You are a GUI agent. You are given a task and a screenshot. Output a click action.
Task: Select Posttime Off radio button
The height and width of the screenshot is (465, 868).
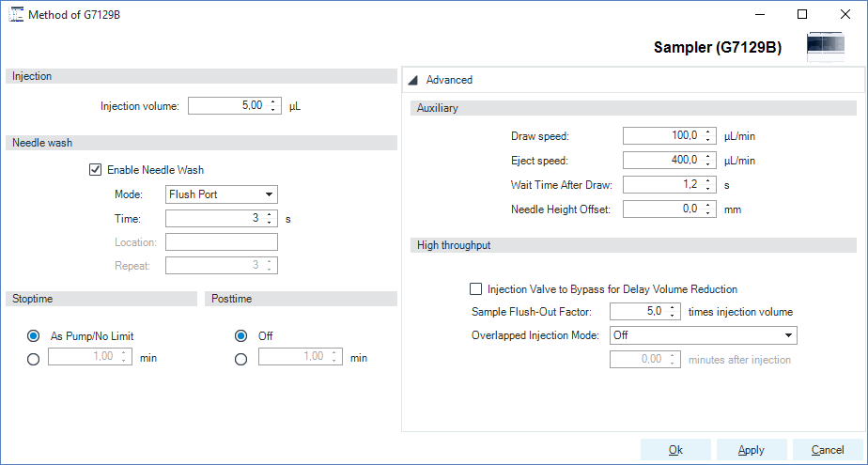point(240,336)
